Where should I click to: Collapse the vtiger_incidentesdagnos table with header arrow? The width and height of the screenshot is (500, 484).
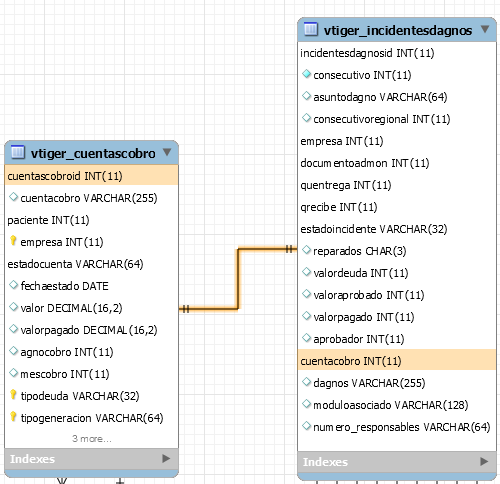pos(485,29)
